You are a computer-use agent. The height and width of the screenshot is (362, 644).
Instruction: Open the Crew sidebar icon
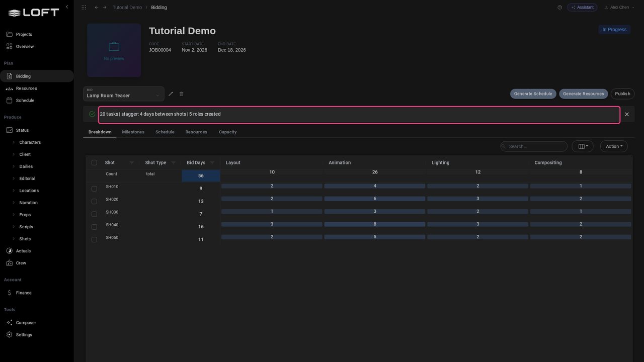(9, 263)
